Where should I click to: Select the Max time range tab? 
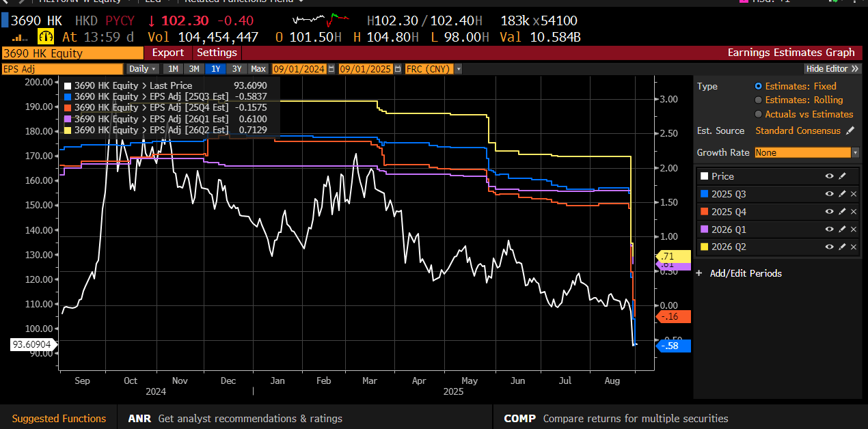click(x=258, y=68)
